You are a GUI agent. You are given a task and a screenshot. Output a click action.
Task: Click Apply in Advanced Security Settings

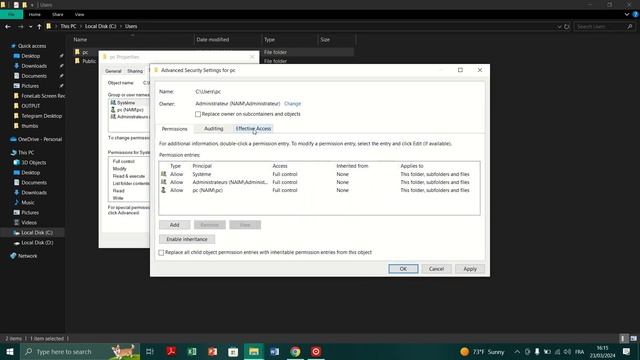tap(470, 269)
